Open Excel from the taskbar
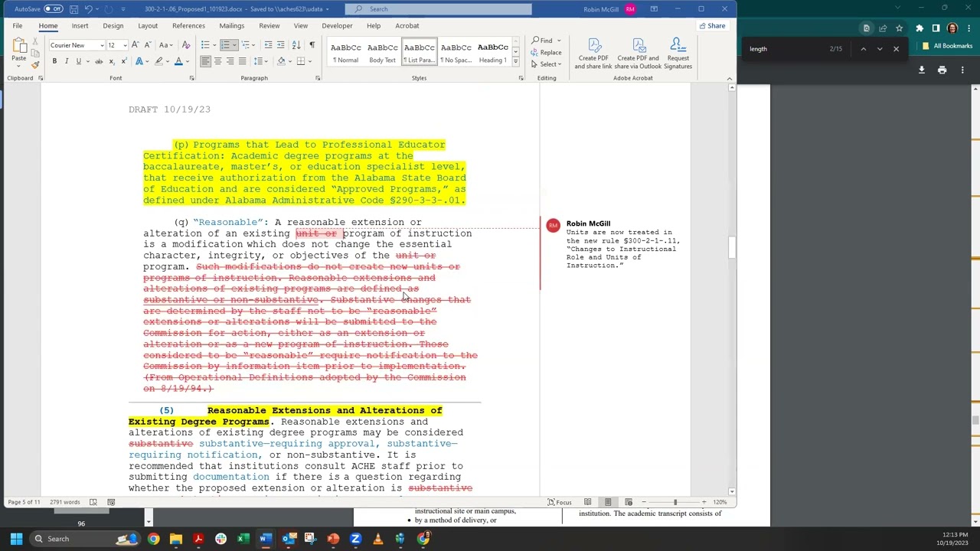 click(243, 539)
